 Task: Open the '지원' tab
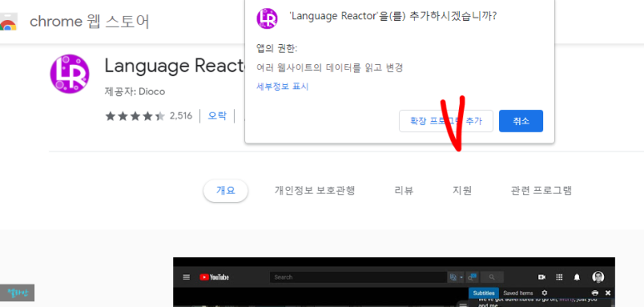click(462, 190)
